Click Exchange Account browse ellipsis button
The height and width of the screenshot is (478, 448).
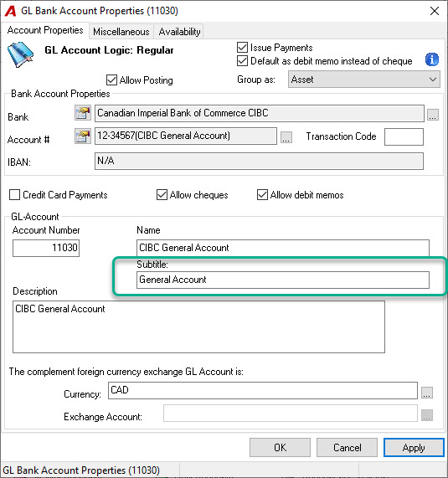click(427, 415)
